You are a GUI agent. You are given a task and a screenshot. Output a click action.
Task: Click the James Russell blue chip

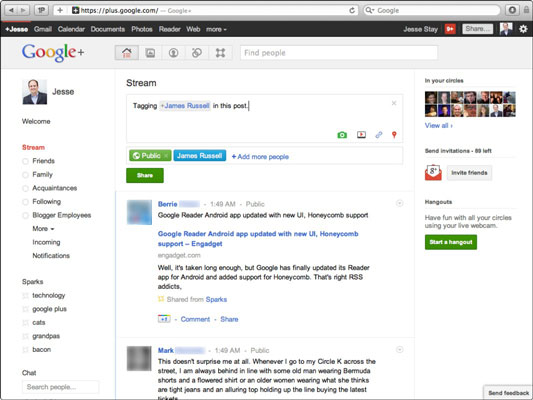click(200, 156)
